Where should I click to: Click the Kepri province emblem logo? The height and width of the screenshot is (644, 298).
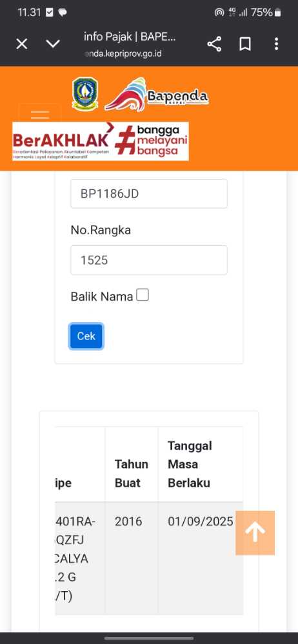[x=84, y=93]
